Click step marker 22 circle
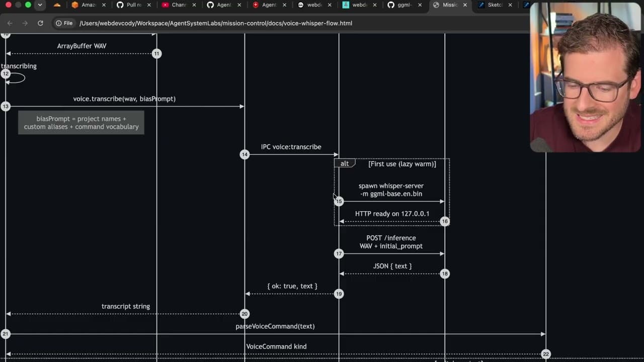644x362 pixels. (546, 354)
